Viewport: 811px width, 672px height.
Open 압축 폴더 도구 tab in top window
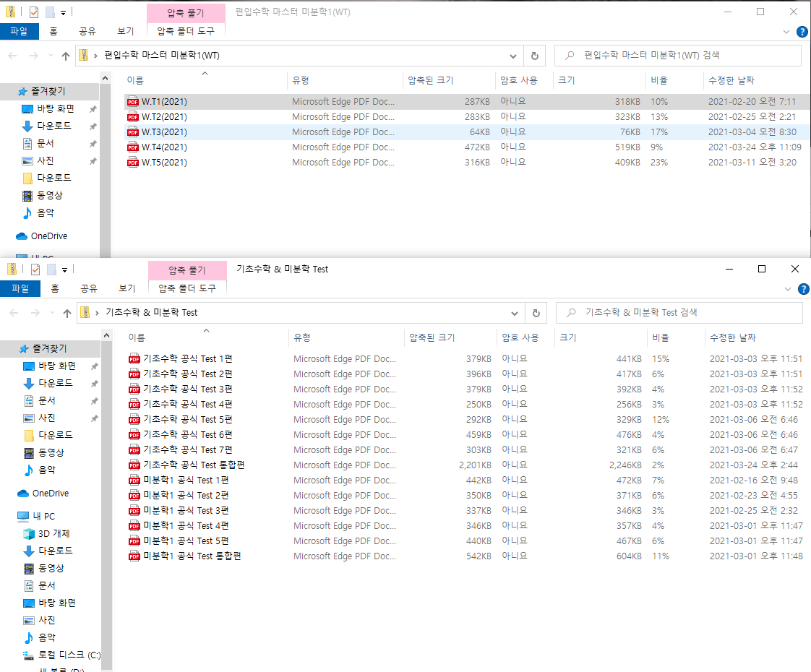[186, 31]
